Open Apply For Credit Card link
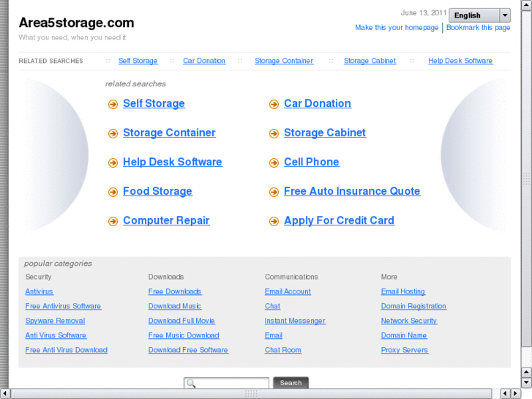The width and height of the screenshot is (532, 399). pyautogui.click(x=340, y=220)
